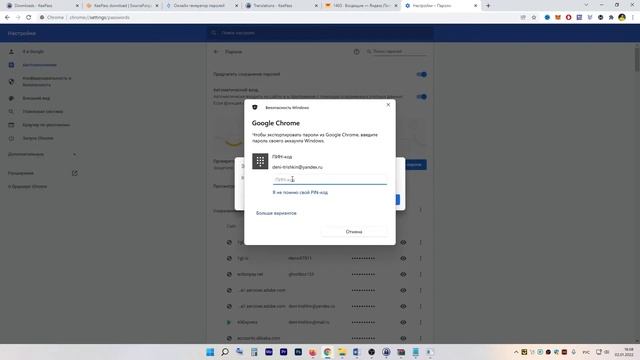
Task: Switch to the Downloads - KeePass tab
Action: (x=41, y=6)
